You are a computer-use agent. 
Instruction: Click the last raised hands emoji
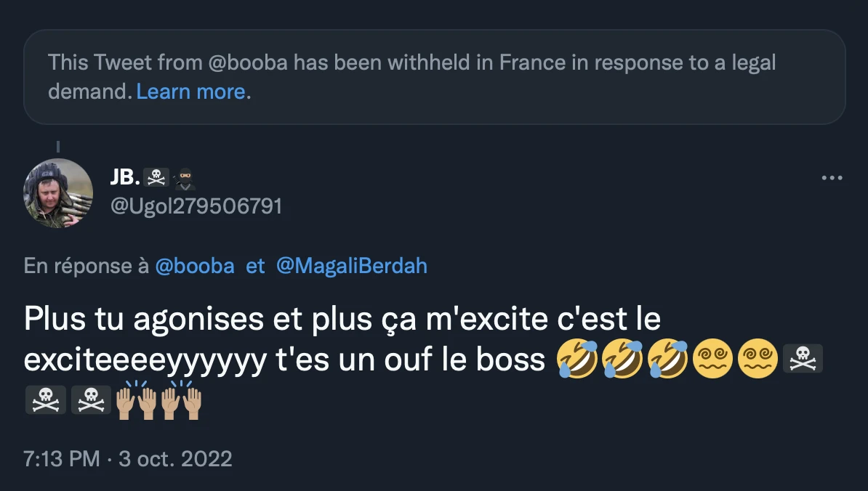point(180,400)
